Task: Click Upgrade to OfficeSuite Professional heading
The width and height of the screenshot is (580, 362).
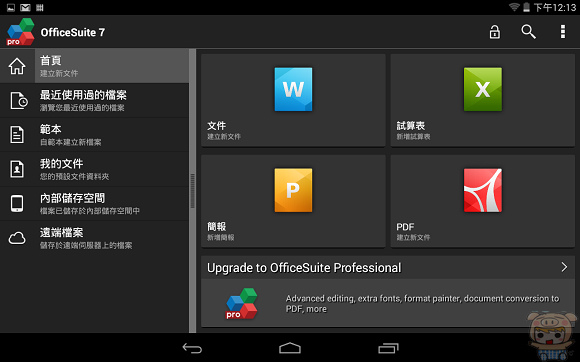Action: (304, 268)
